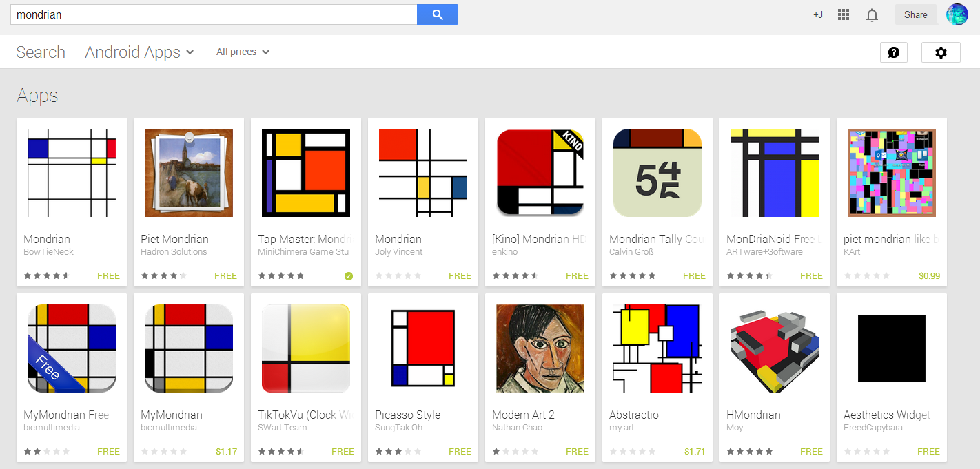Click the user profile avatar
Screen dimensions: 980x469
(x=957, y=14)
